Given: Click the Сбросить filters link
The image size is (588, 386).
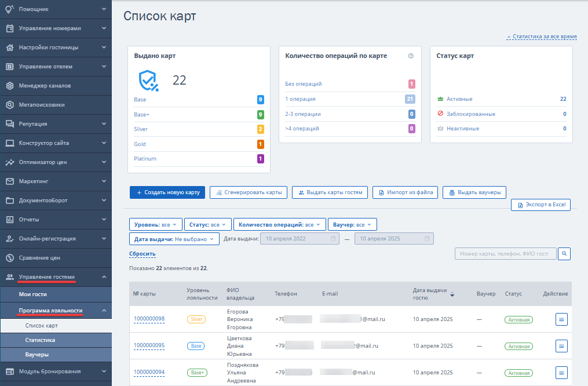Looking at the screenshot, I should click(x=142, y=254).
